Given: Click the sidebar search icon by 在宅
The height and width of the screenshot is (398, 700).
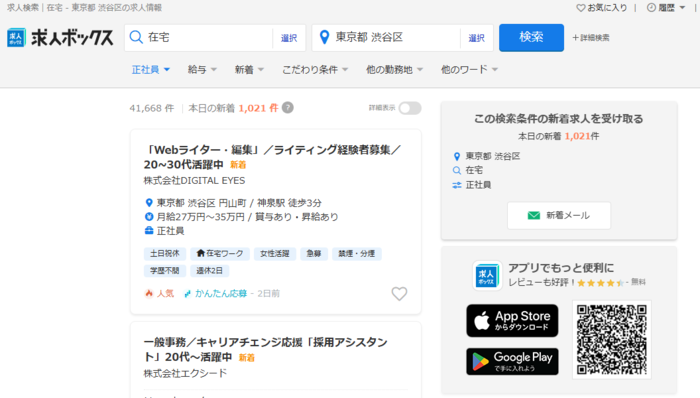Looking at the screenshot, I should point(456,170).
